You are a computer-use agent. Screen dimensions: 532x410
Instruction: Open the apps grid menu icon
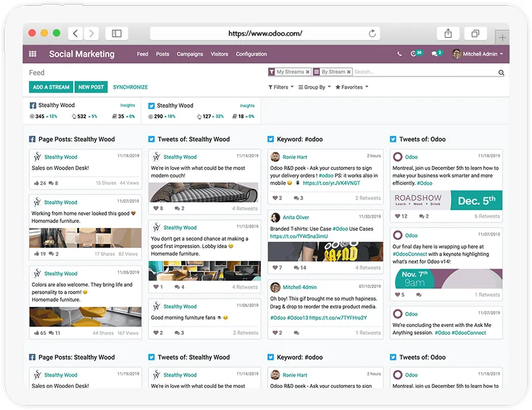pos(33,53)
